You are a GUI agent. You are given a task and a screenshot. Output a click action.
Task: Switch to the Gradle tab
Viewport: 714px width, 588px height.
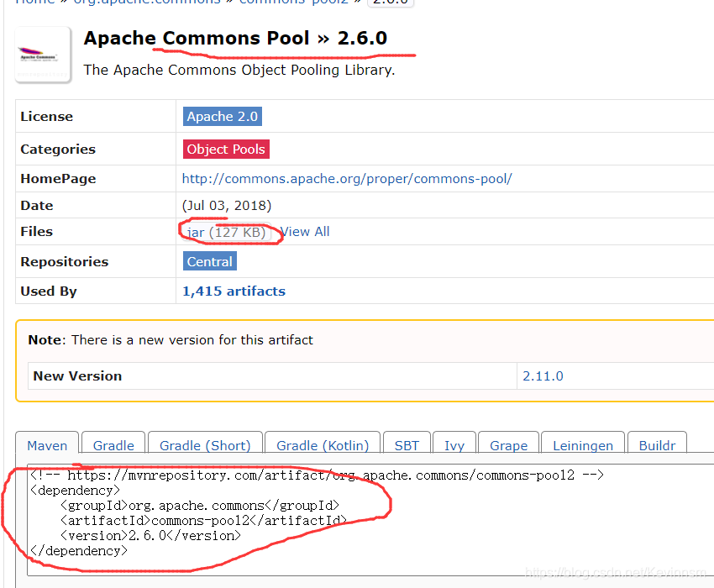[x=113, y=445]
